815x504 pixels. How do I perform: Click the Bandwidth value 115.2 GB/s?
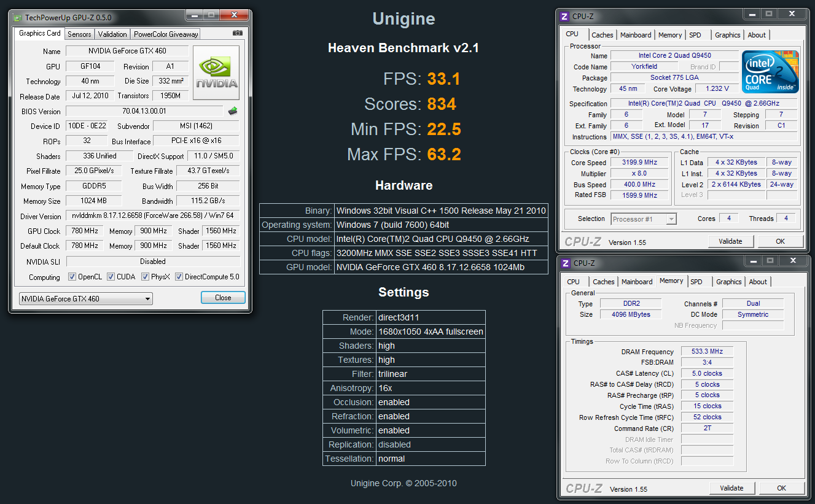tap(208, 201)
